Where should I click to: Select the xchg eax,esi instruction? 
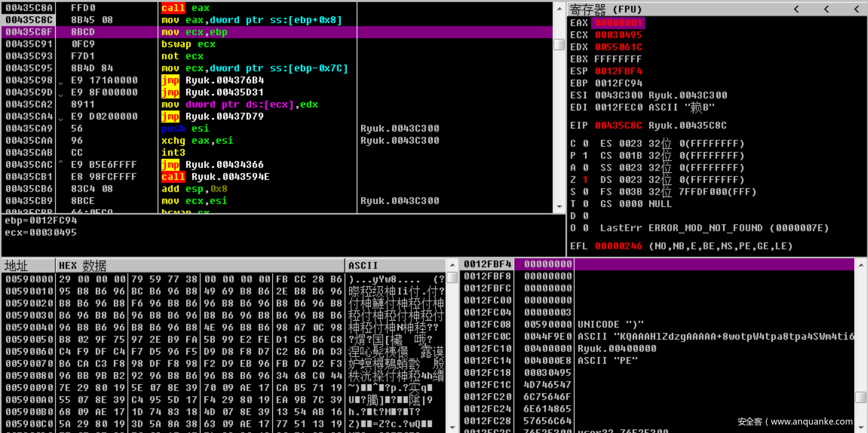(x=197, y=141)
